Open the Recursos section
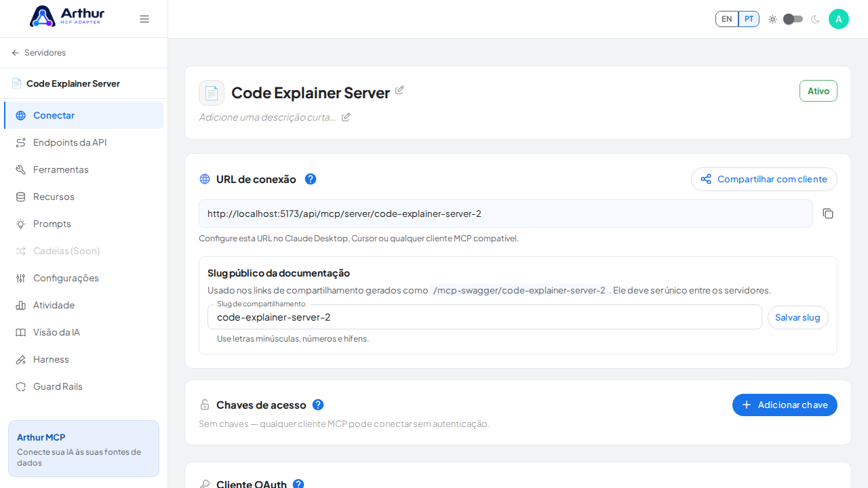Image resolution: width=868 pixels, height=488 pixels. click(x=83, y=197)
